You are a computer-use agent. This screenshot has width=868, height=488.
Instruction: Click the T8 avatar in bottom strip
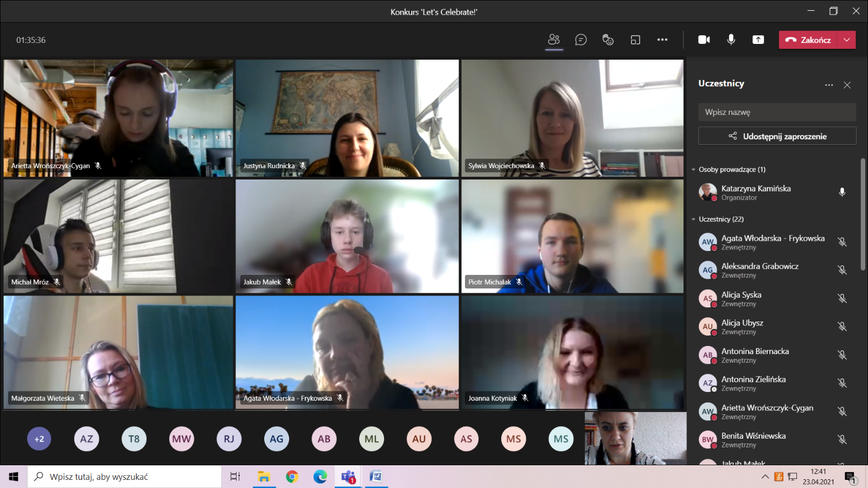(x=134, y=439)
